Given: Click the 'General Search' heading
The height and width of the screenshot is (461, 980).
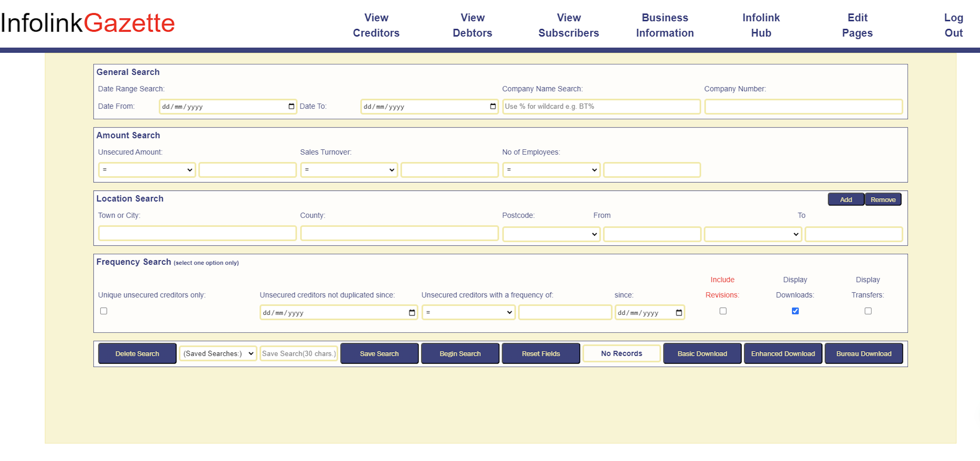Looking at the screenshot, I should click(x=128, y=72).
